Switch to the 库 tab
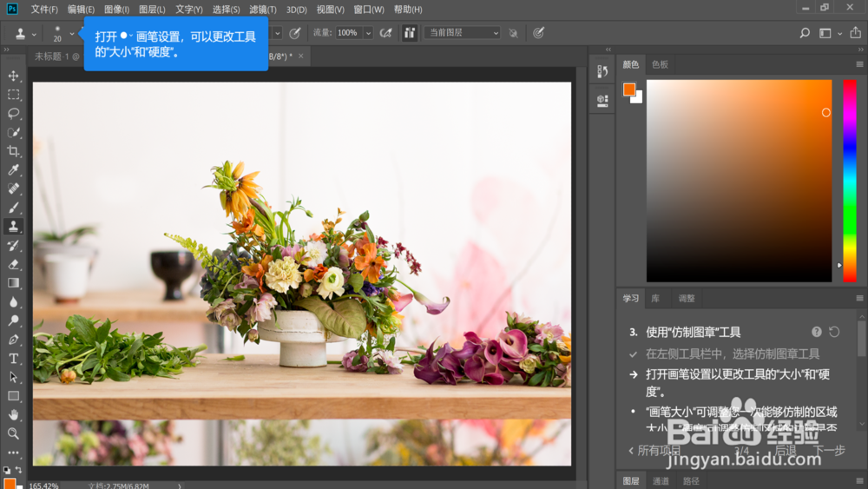This screenshot has height=489, width=868. [x=655, y=298]
